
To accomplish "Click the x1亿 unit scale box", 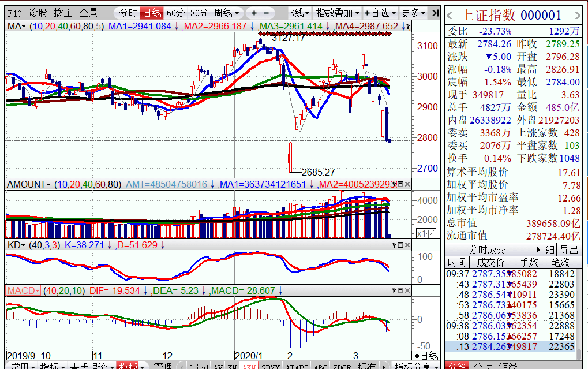I will pyautogui.click(x=426, y=233).
